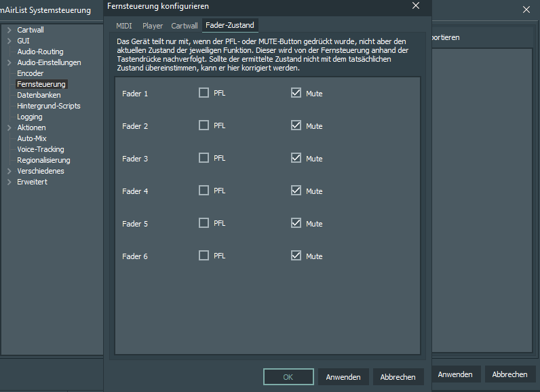Disable Mute on Fader 6
Image resolution: width=540 pixels, height=392 pixels.
(296, 256)
